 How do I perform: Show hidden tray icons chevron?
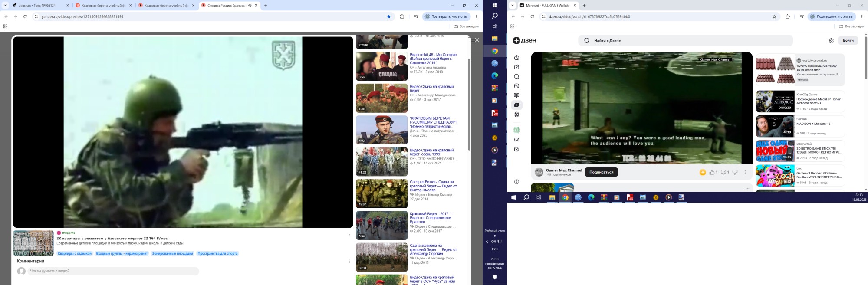point(487,242)
